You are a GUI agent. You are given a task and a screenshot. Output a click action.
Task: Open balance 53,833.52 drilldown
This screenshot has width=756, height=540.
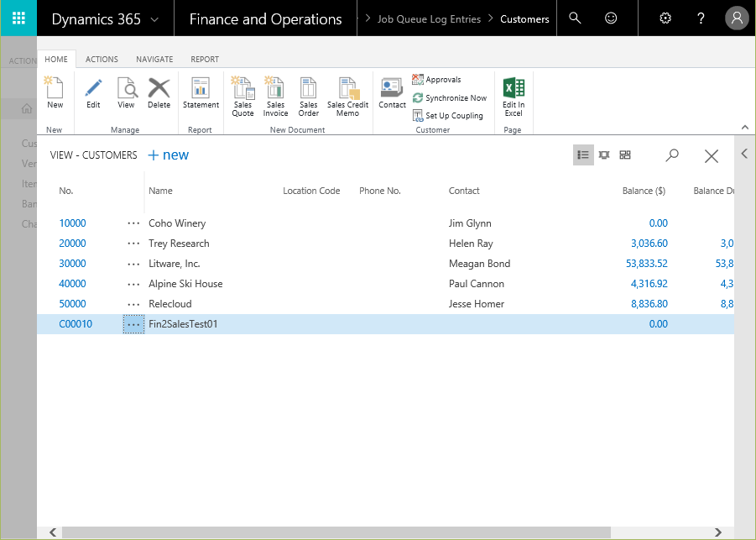pyautogui.click(x=647, y=264)
